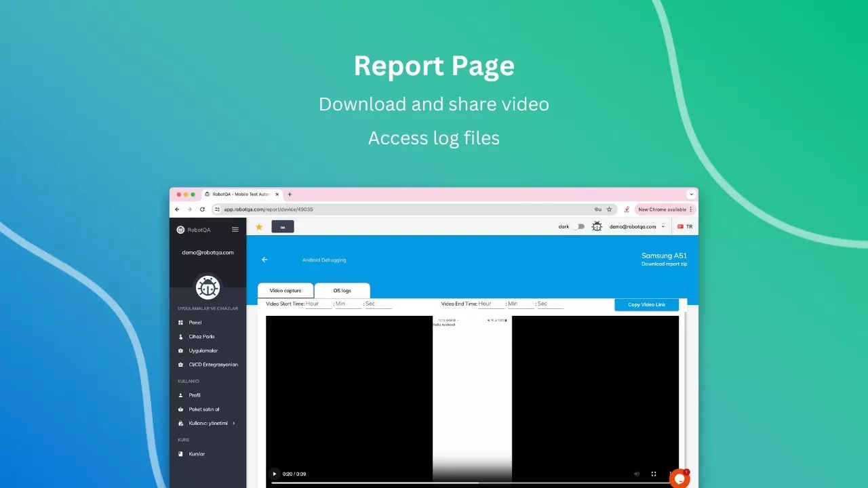
Task: Enter fullscreen mode on the video
Action: pos(654,474)
